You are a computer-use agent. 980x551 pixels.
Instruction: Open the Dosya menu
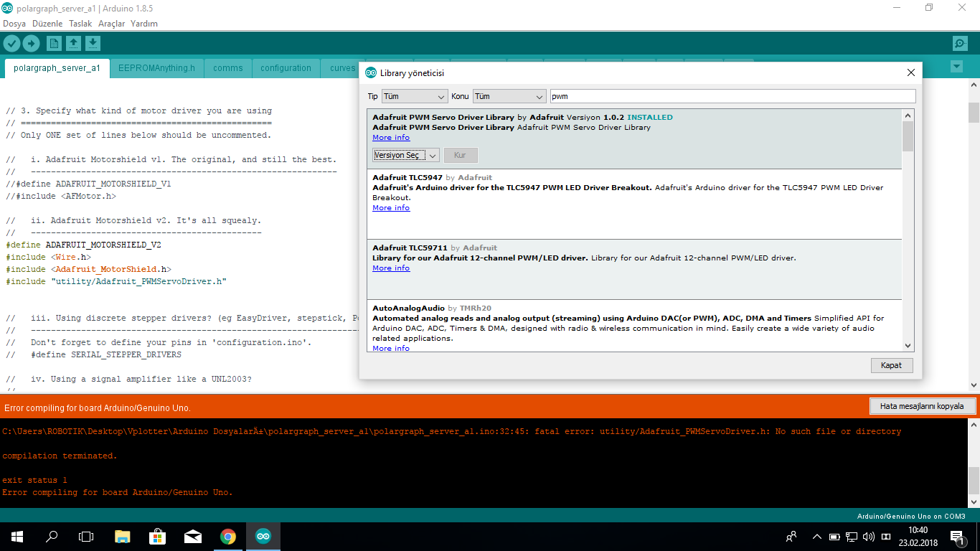14,24
